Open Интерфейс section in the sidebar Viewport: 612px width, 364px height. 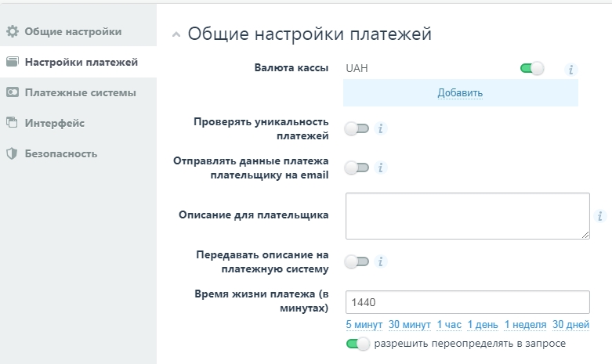click(54, 123)
